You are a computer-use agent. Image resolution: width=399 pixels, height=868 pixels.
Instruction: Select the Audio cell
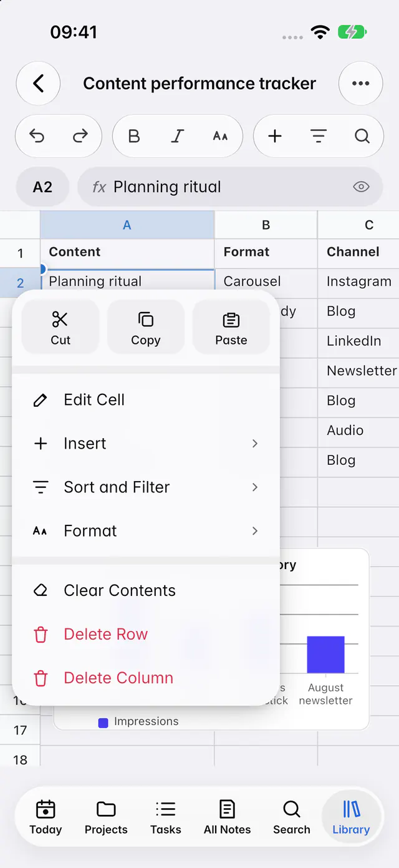click(358, 431)
